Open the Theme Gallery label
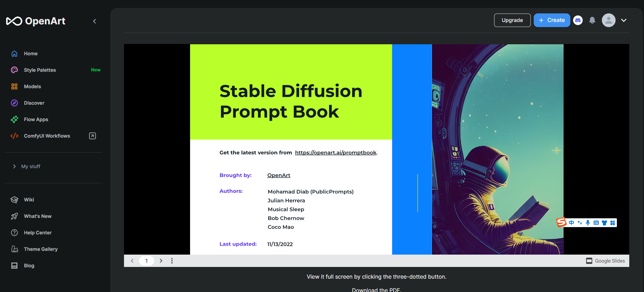 [41, 249]
